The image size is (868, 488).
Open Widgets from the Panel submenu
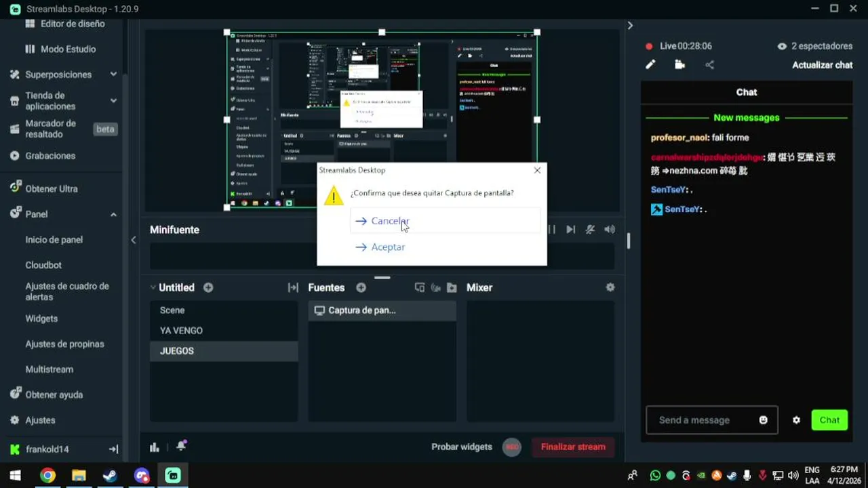[x=41, y=319]
